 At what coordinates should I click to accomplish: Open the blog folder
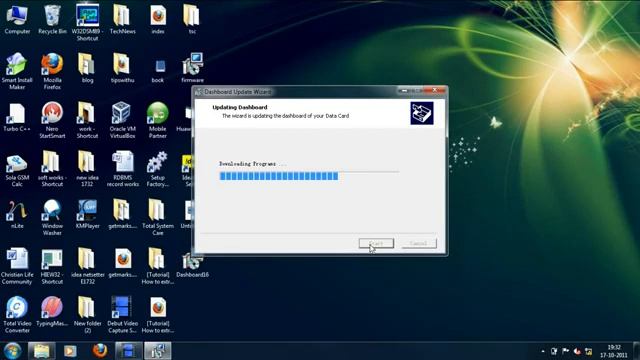[87, 68]
